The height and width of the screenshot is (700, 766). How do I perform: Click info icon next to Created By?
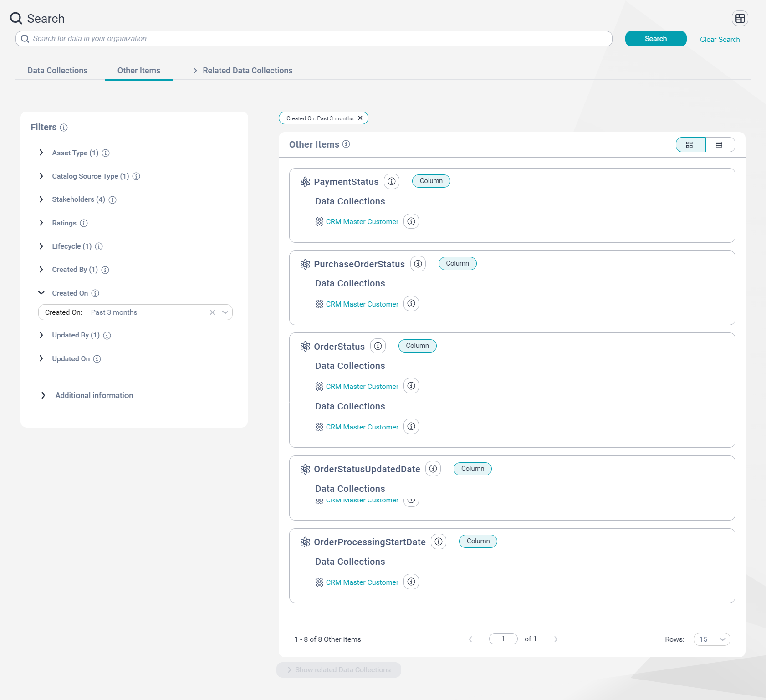[105, 270]
